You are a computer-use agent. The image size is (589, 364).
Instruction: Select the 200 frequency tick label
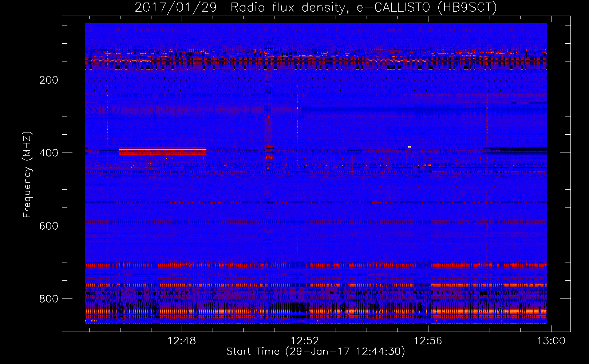(x=49, y=80)
